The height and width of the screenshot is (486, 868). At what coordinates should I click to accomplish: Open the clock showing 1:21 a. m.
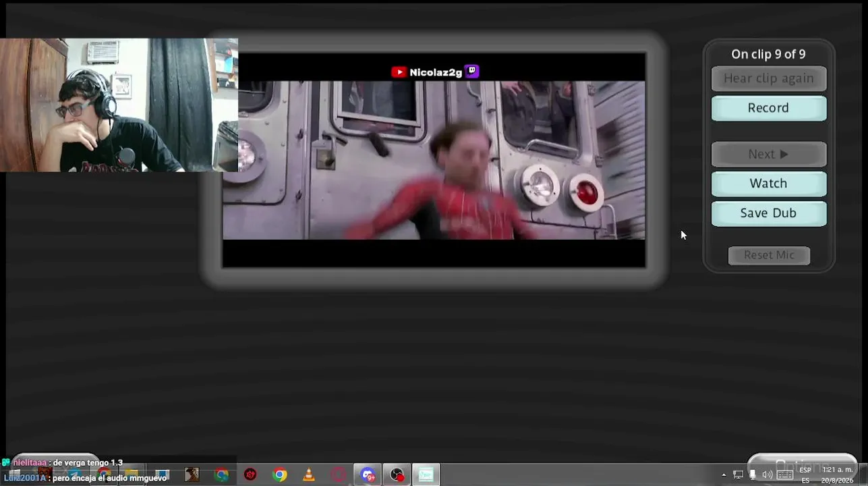point(837,475)
